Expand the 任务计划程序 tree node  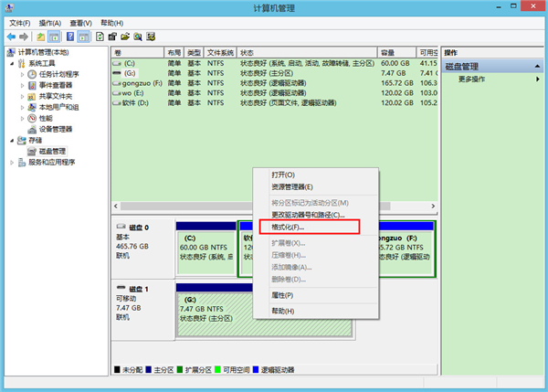[22, 75]
